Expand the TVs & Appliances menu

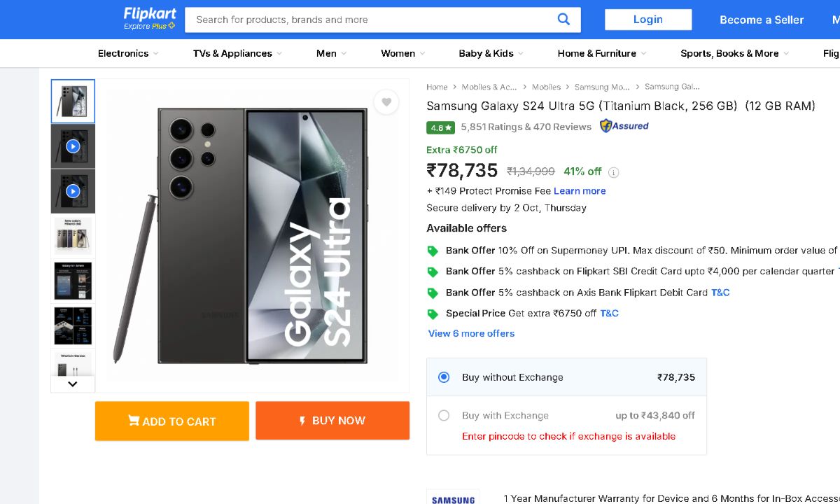(237, 53)
